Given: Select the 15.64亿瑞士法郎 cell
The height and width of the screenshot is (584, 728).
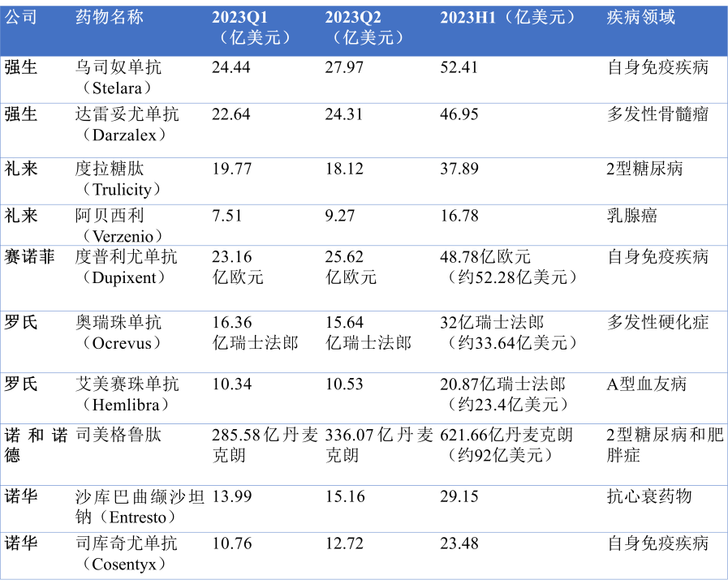Looking at the screenshot, I should click(368, 333).
